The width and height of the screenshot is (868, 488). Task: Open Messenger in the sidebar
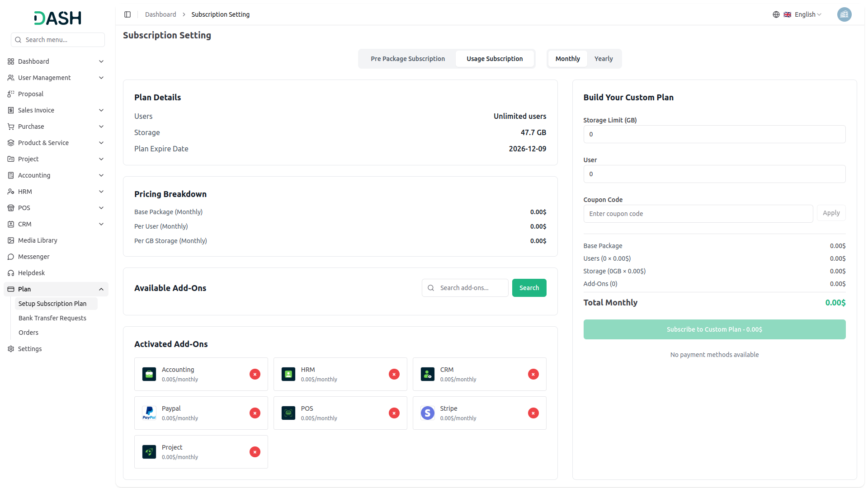pyautogui.click(x=34, y=257)
